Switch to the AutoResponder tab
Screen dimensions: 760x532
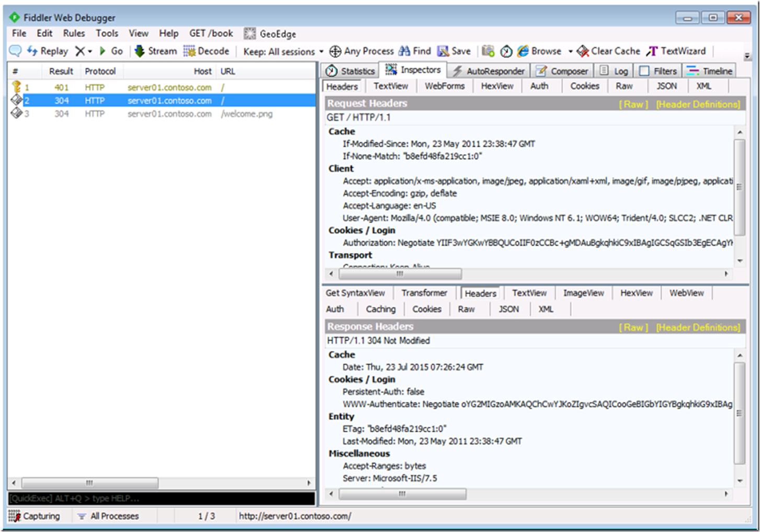pyautogui.click(x=489, y=71)
